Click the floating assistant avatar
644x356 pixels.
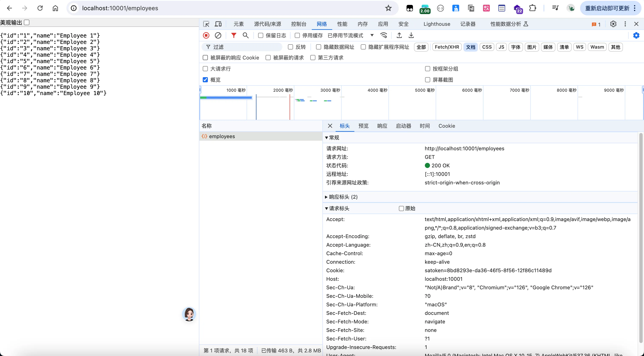coord(189,314)
